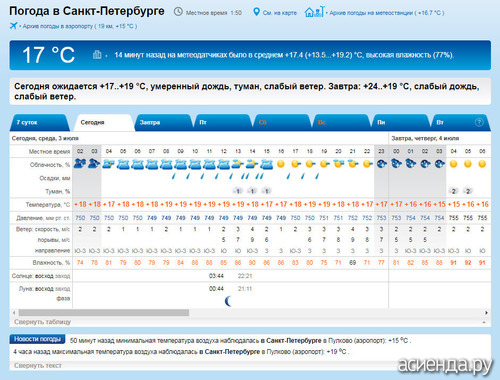
Task: Open the help question mark icon
Action: 479,122
